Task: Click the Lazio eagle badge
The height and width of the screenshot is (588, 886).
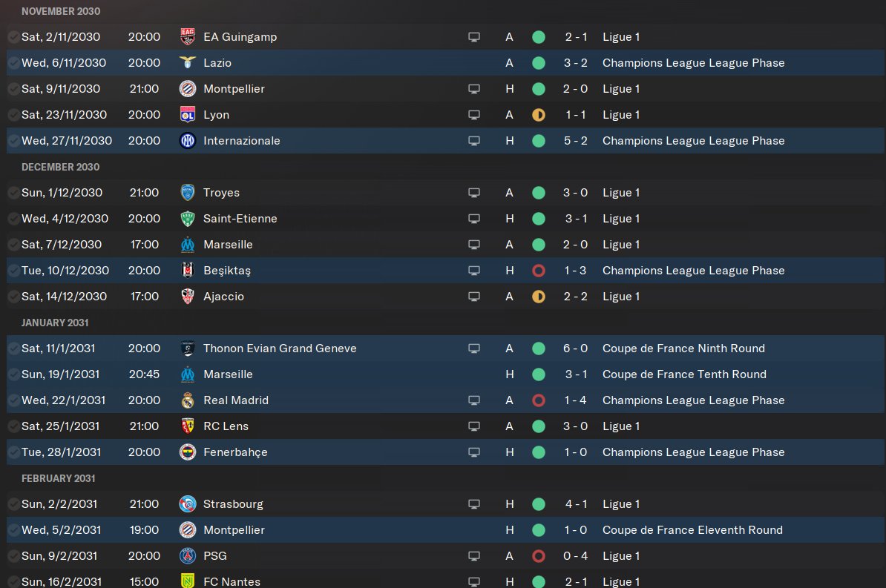Action: pyautogui.click(x=188, y=63)
